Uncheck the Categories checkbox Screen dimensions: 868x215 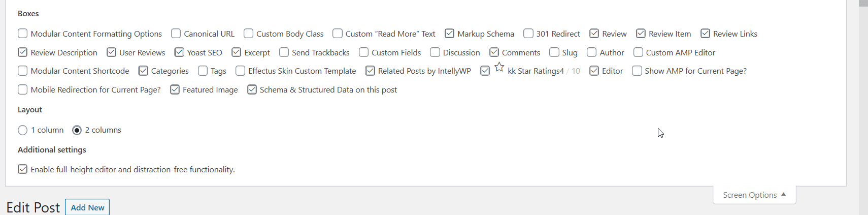tap(143, 71)
